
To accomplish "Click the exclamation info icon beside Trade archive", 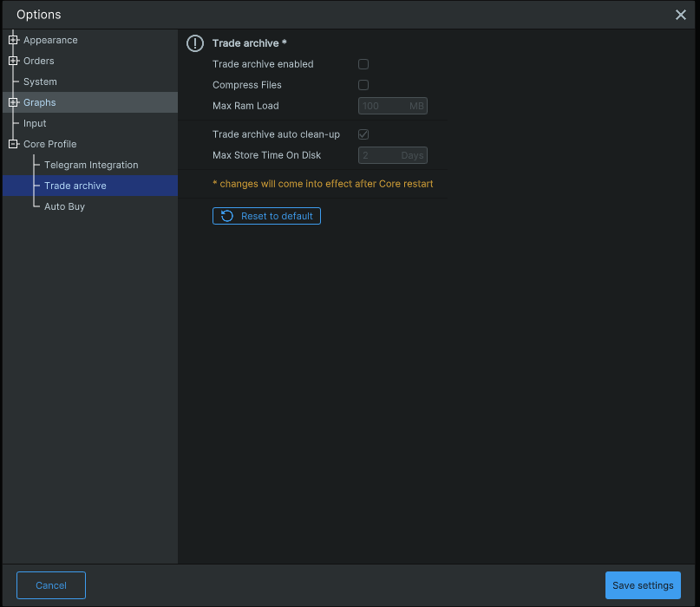I will click(x=195, y=43).
